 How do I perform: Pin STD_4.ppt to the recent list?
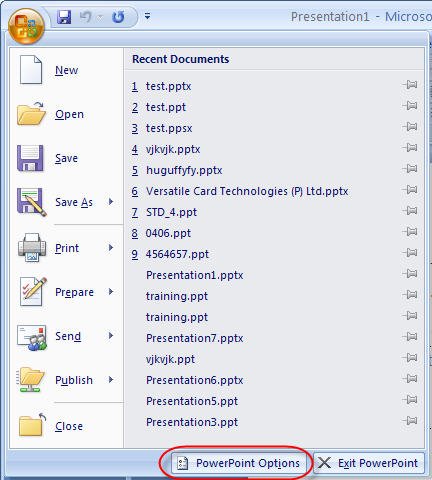click(410, 211)
